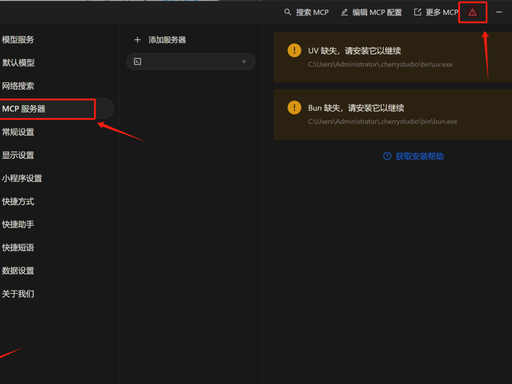This screenshot has height=384, width=512.
Task: Go to 网络搜索 settings
Action: click(x=18, y=86)
